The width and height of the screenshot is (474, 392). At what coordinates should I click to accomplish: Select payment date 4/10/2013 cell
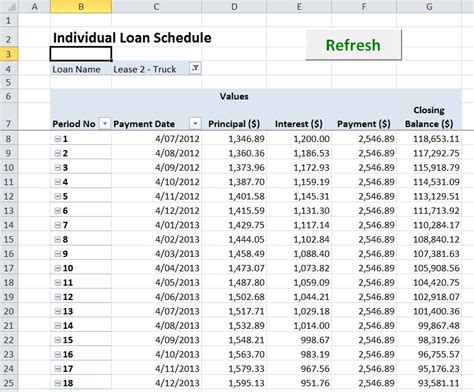coord(156,354)
